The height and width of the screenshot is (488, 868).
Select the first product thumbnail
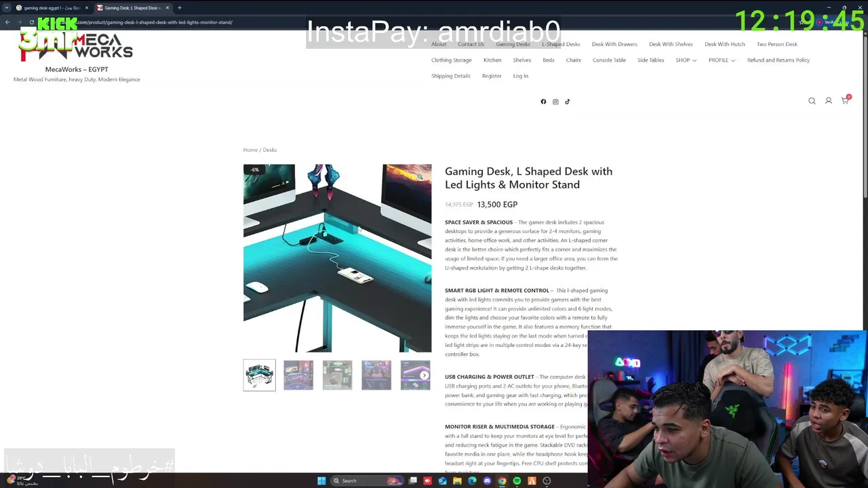coord(260,375)
